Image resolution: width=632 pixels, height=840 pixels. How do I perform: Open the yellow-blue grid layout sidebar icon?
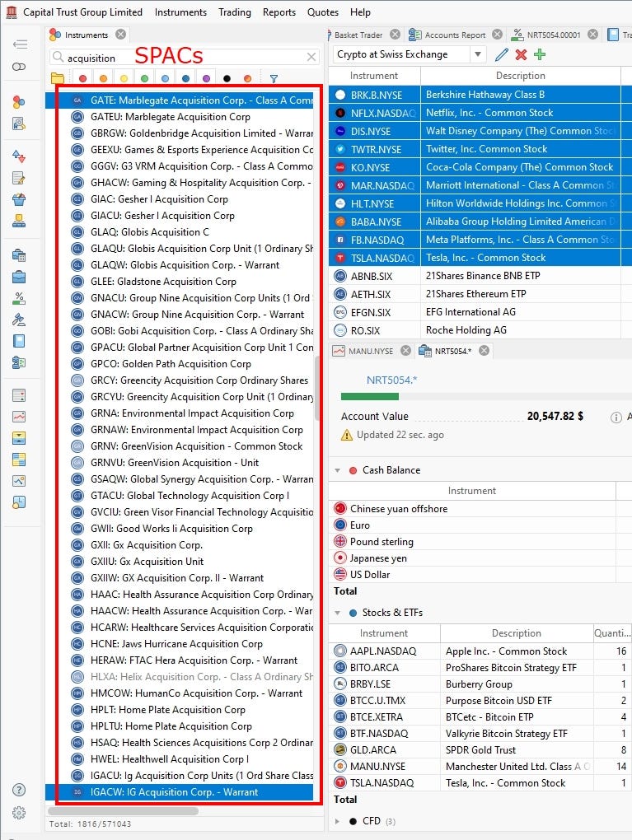click(x=19, y=459)
